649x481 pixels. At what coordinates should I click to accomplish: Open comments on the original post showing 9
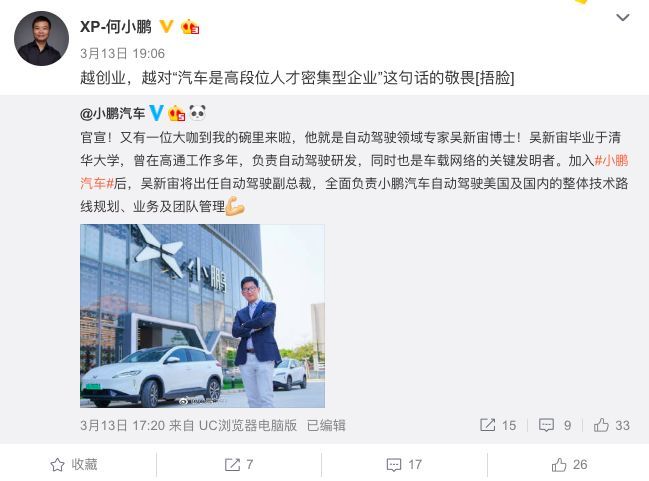(555, 425)
